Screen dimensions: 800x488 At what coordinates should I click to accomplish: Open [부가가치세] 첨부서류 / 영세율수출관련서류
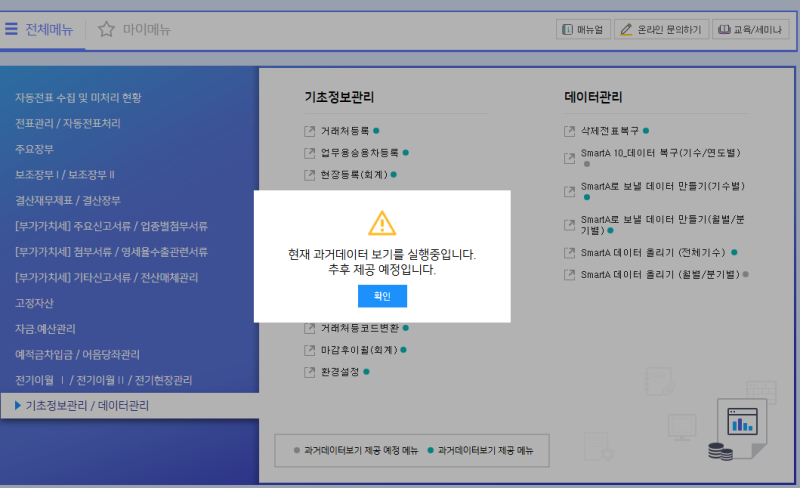(111, 252)
